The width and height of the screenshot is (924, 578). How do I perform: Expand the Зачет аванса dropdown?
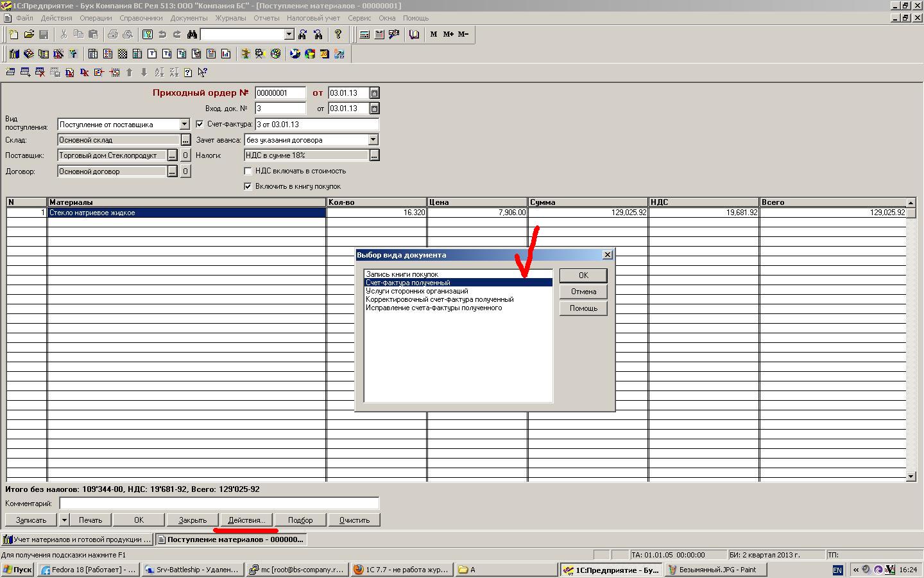[x=373, y=140]
